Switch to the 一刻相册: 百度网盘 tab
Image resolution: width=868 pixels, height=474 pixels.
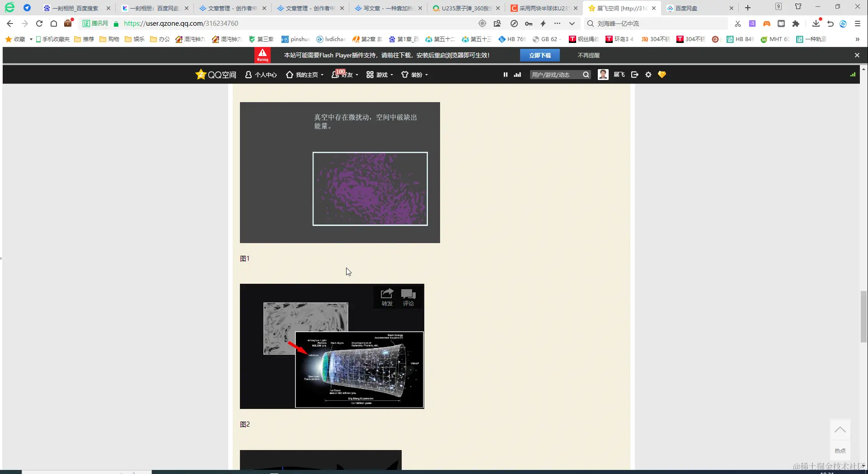[x=154, y=8]
